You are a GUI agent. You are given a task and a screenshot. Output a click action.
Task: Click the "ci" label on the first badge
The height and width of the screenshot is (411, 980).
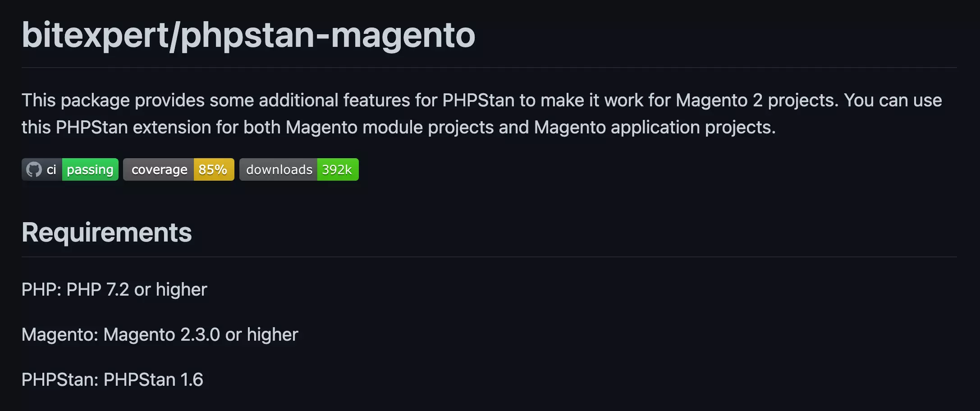[51, 169]
